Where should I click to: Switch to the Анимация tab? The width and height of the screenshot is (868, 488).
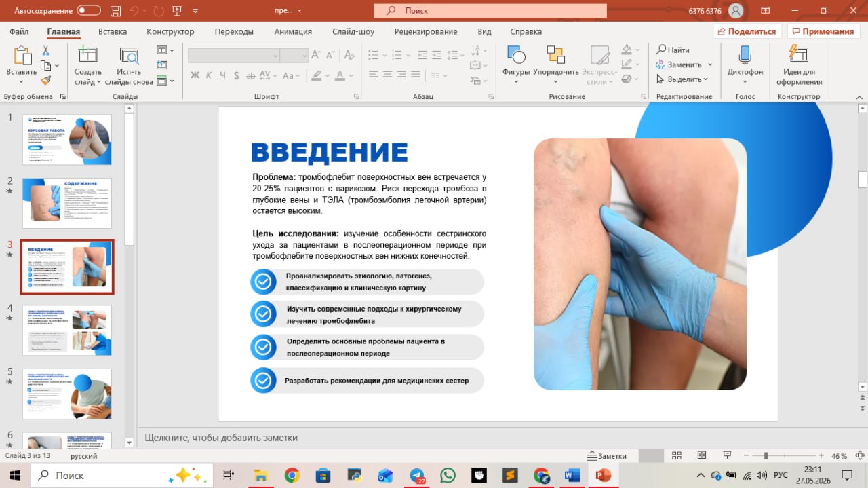coord(293,31)
